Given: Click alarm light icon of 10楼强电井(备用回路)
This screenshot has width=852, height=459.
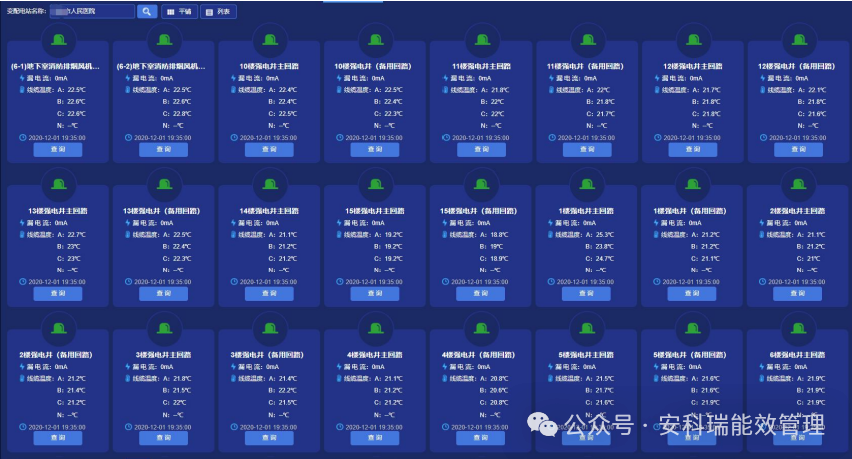Looking at the screenshot, I should 375,40.
